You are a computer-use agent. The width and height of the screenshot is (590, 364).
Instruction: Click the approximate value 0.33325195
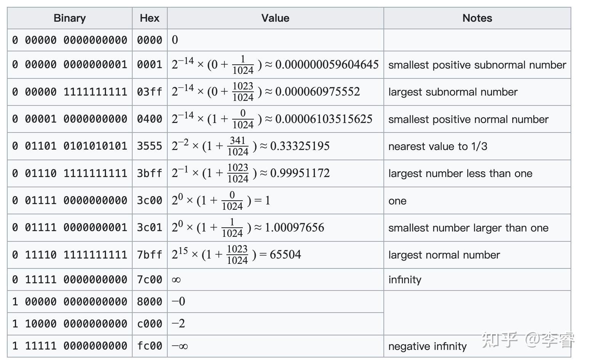click(300, 146)
